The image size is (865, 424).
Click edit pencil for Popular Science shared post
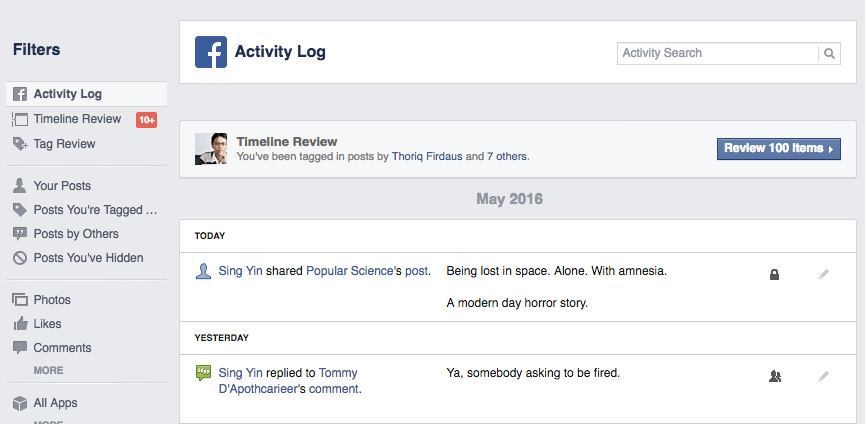824,274
